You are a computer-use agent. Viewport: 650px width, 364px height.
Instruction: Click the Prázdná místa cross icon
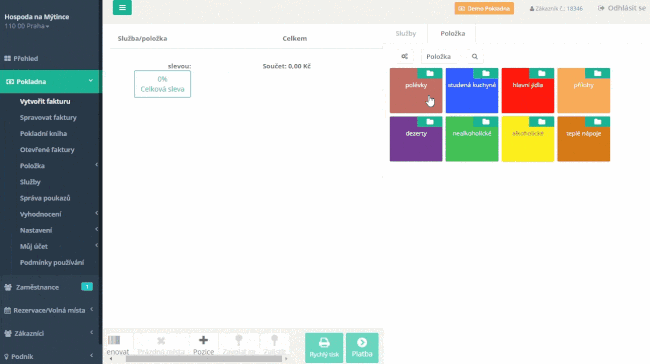click(161, 341)
